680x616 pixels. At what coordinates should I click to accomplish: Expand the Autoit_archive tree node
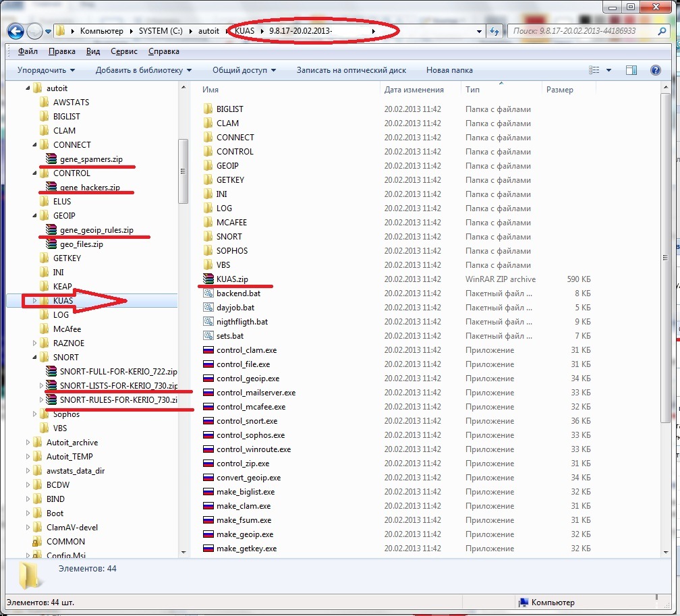[x=28, y=443]
